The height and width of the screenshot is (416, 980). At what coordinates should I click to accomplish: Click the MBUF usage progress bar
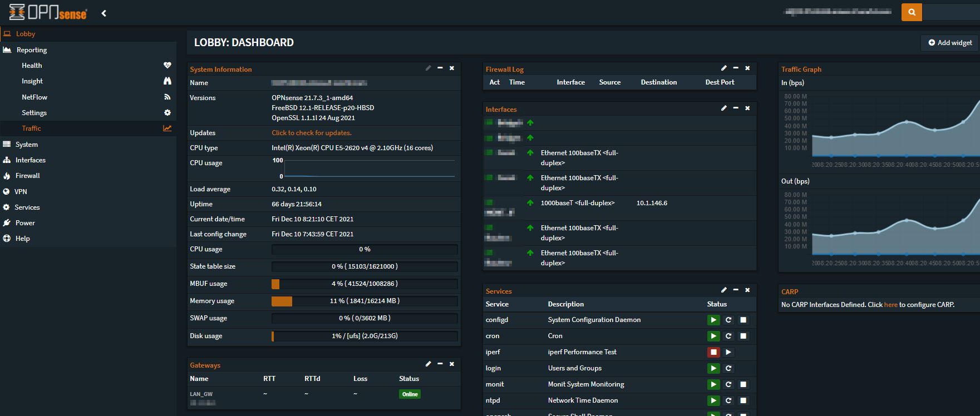point(365,284)
